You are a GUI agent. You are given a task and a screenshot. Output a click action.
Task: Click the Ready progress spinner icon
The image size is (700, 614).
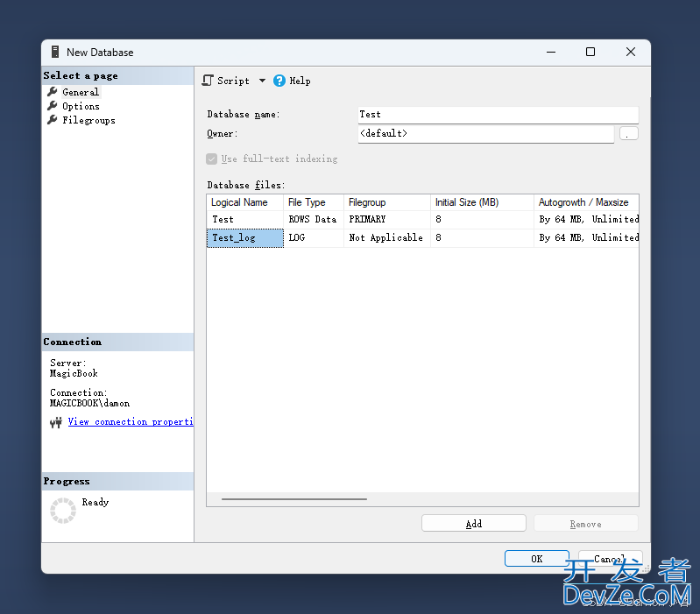pyautogui.click(x=63, y=511)
